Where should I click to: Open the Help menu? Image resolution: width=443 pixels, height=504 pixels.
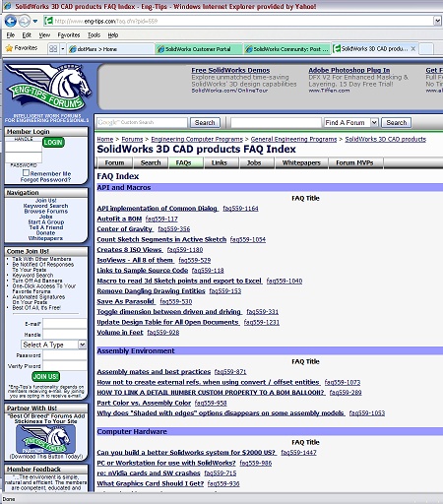113,35
